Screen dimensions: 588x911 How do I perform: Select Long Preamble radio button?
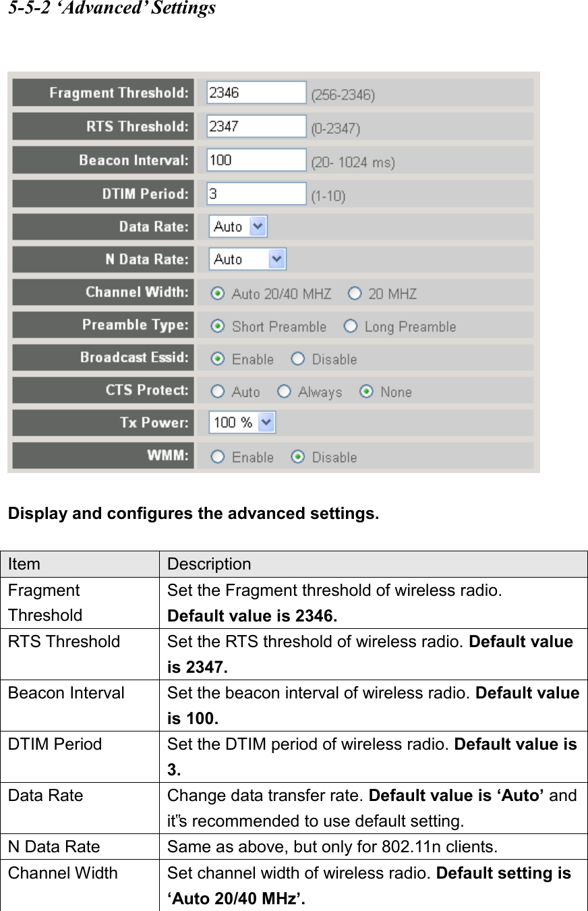[x=351, y=326]
